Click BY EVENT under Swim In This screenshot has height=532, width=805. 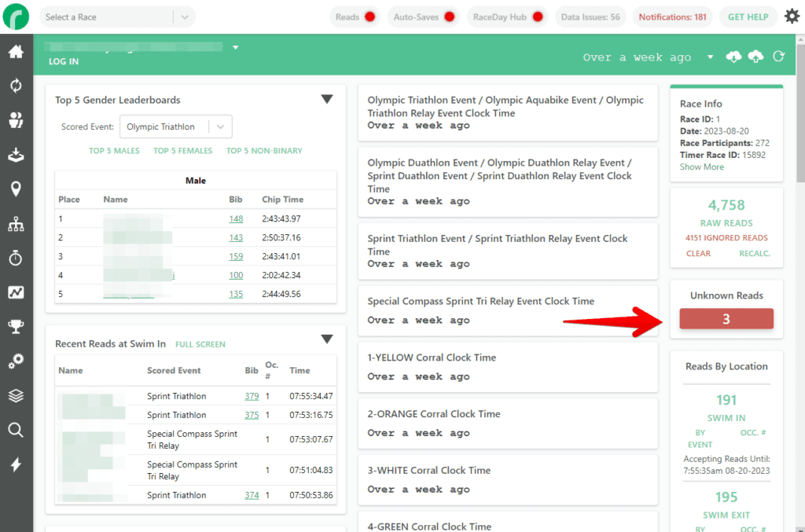click(700, 438)
